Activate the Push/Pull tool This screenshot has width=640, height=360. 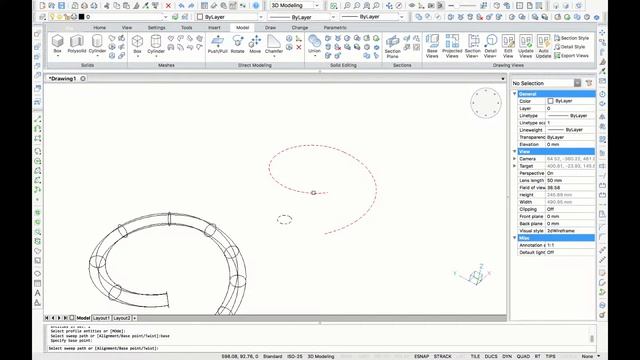pyautogui.click(x=218, y=44)
